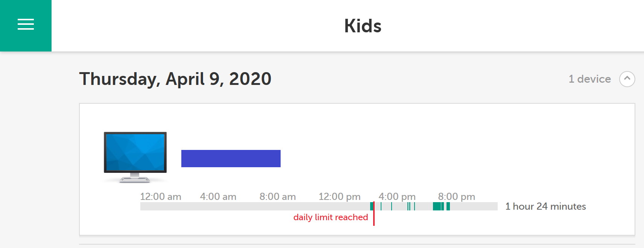The height and width of the screenshot is (248, 644).
Task: Click the "1 hour 24 minutes" usage total
Action: tap(545, 206)
